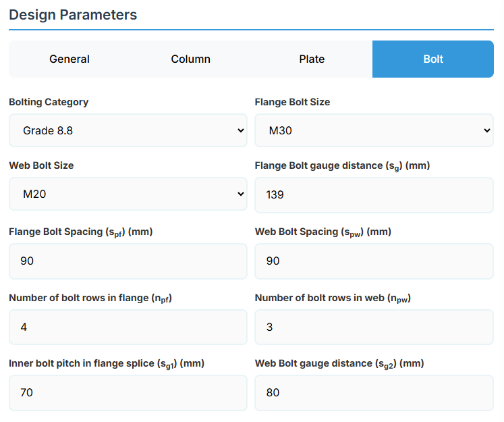Focus the inner bolt pitch input showing 70
504x422 pixels.
pos(128,392)
